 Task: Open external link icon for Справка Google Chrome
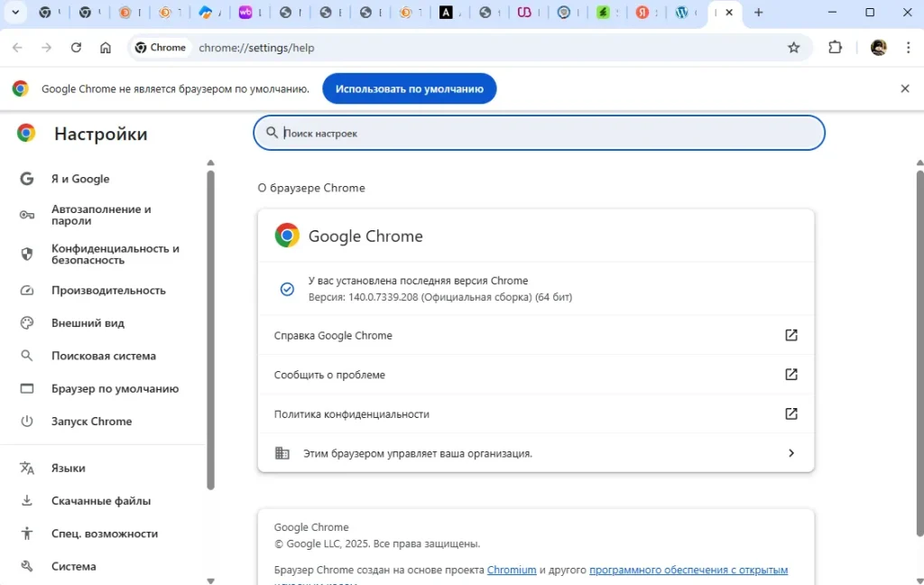click(791, 335)
